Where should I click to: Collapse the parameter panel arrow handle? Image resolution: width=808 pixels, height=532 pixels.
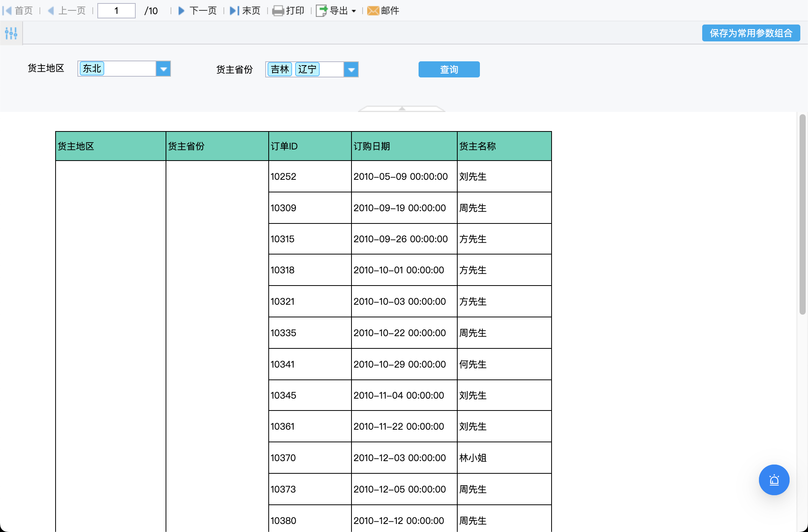click(402, 109)
